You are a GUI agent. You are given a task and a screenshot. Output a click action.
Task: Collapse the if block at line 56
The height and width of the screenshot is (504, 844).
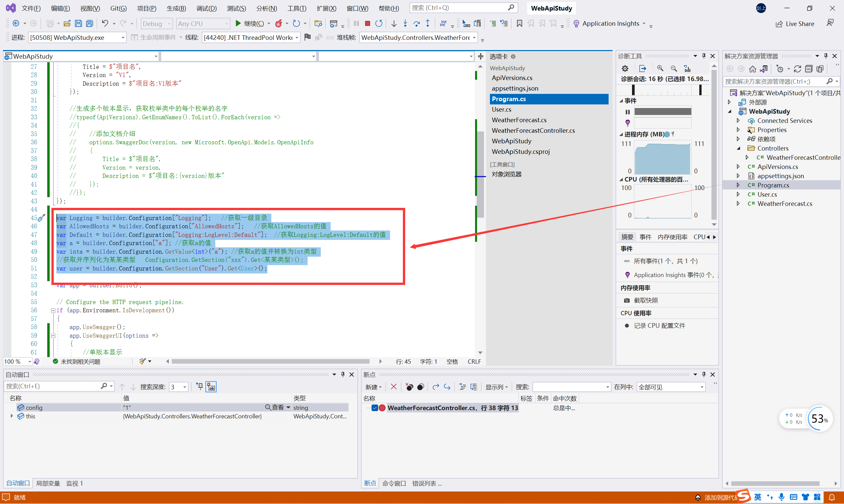tap(53, 310)
